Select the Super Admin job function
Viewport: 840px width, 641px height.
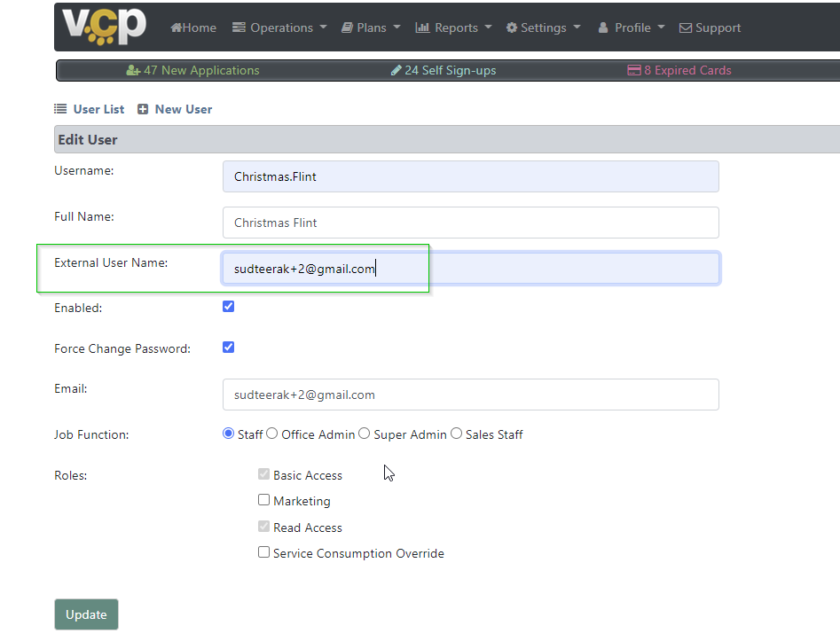[365, 434]
